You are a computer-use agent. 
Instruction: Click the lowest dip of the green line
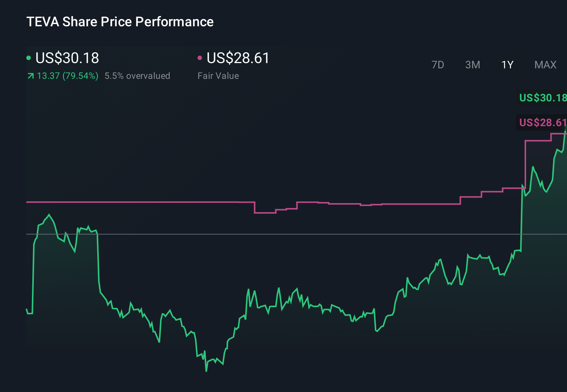207,371
